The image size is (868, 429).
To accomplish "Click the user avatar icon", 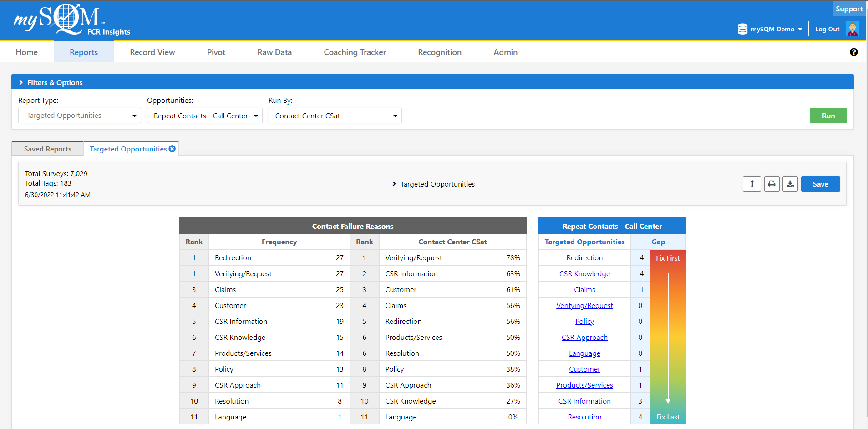I will [x=853, y=29].
